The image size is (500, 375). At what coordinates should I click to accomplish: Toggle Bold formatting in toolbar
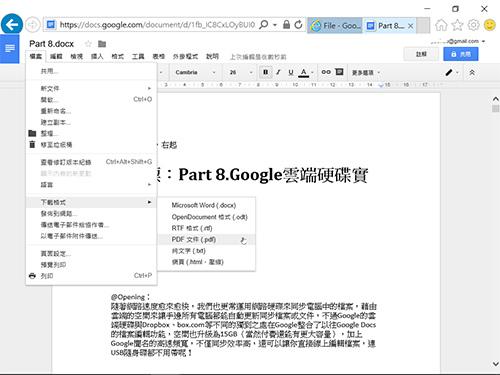coord(266,72)
